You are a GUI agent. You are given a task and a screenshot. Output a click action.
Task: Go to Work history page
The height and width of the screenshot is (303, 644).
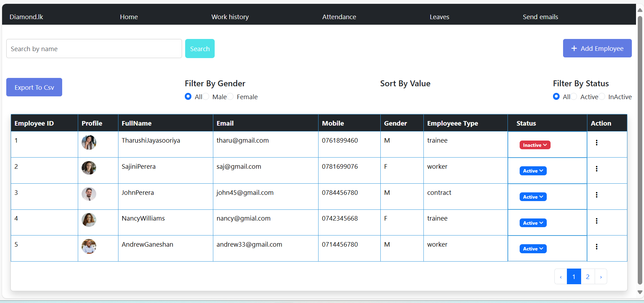[230, 17]
